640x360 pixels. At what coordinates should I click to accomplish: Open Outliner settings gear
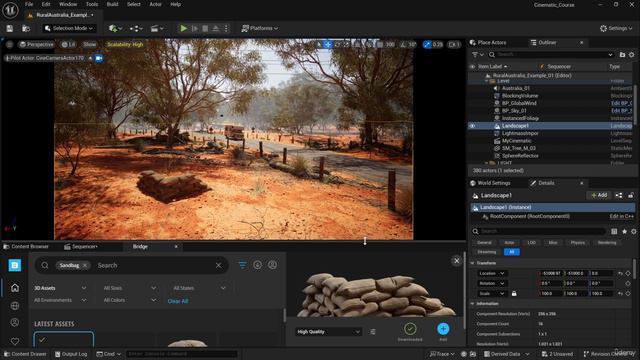click(631, 54)
